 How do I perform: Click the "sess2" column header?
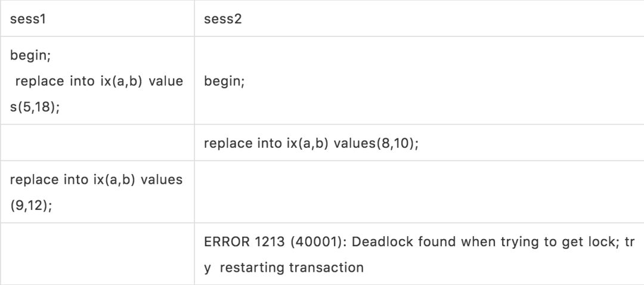click(222, 18)
